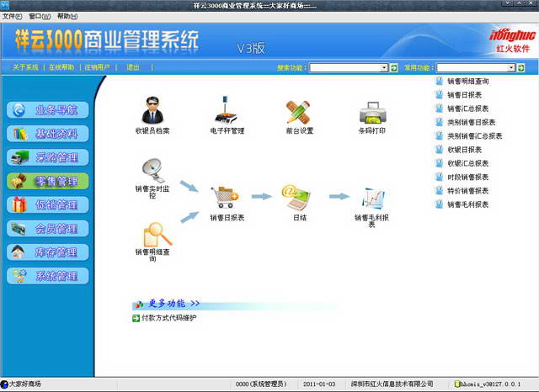The height and width of the screenshot is (392, 539).
Task: Click the 关于系统 link
Action: (25, 67)
